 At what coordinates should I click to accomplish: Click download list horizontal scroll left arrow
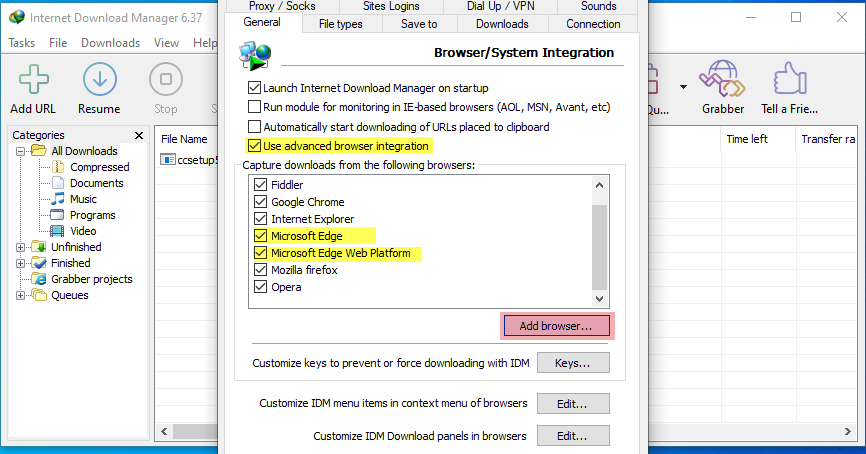164,431
